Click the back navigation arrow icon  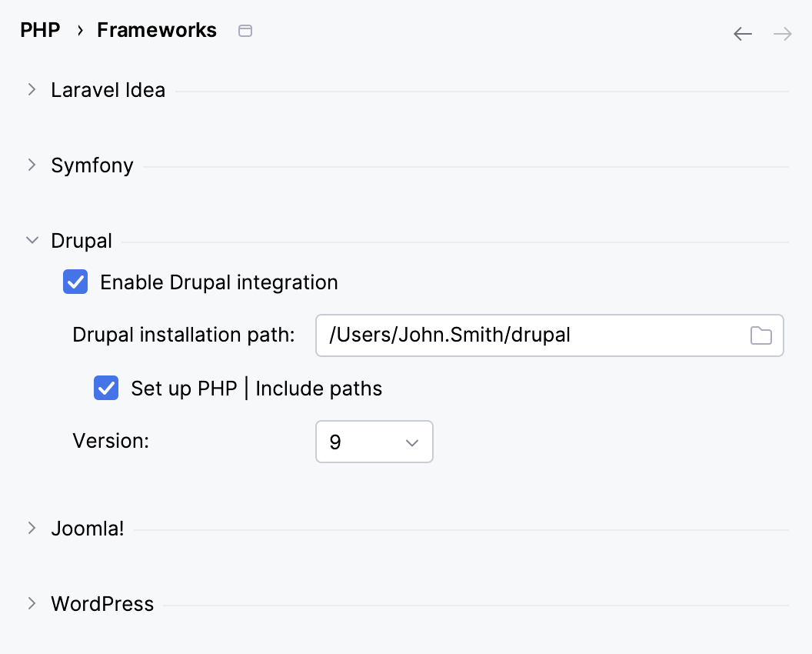[742, 34]
